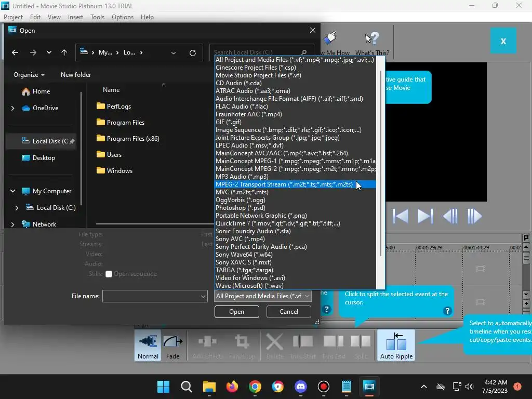Refresh the folder listing
Screen dimensions: 532x399
coord(193,52)
